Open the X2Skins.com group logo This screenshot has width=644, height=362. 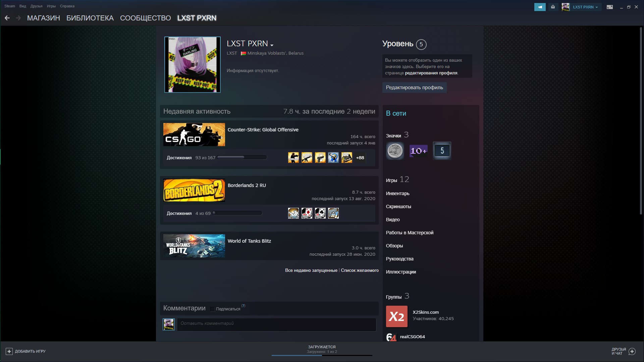[x=397, y=316]
